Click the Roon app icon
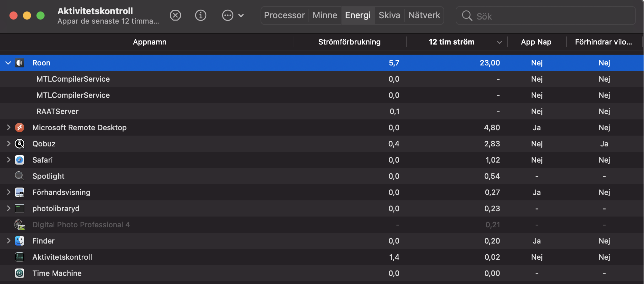644x284 pixels. coord(20,63)
